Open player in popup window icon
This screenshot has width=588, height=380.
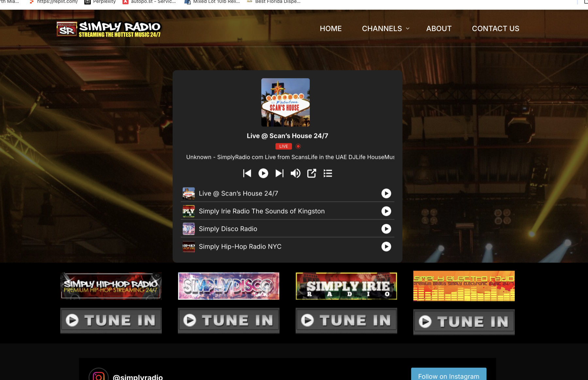click(x=312, y=173)
